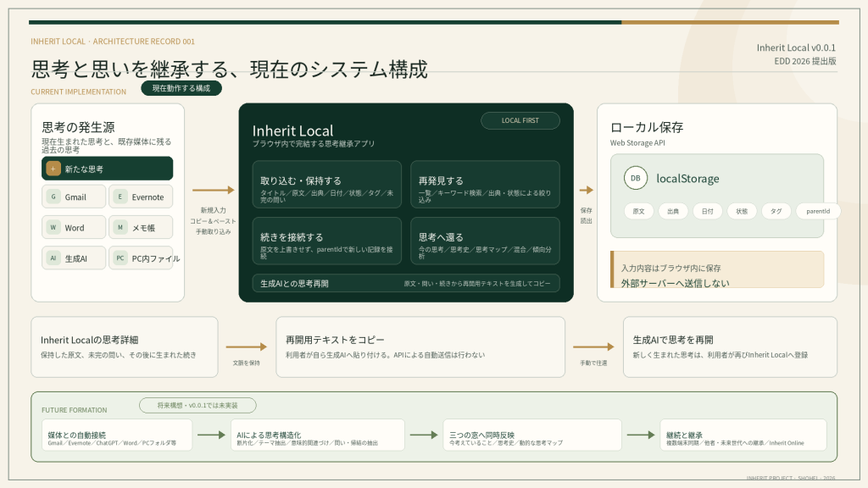Click the Inherit Local v0.0.1 version text
Screen dimensions: 868x488
[796, 47]
